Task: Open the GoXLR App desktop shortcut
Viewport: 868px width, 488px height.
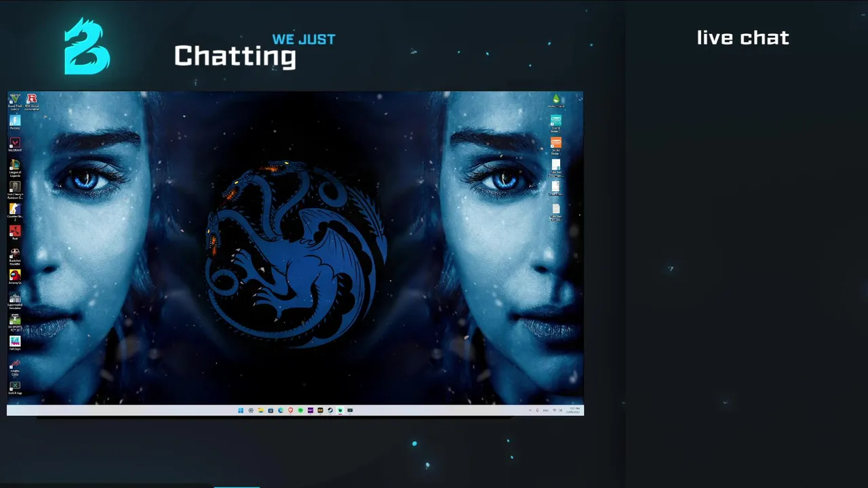Action: [14, 388]
